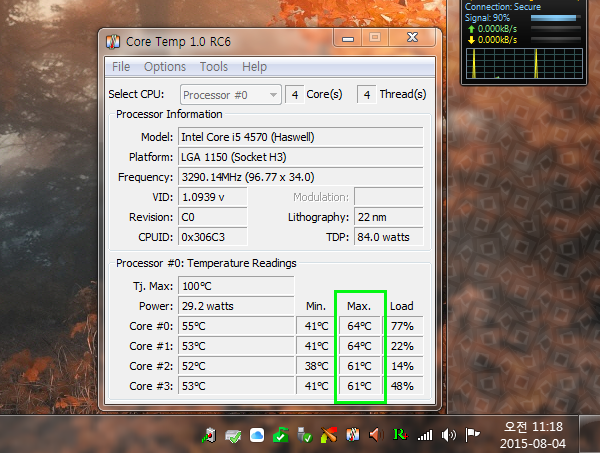Viewport: 600px width, 453px height.
Task: Click the Safely Remove Hardware USB tray icon
Action: point(305,435)
